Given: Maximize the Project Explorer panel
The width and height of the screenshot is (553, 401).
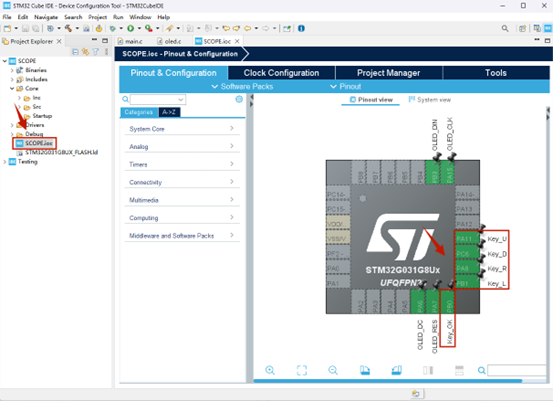Looking at the screenshot, I should point(105,41).
